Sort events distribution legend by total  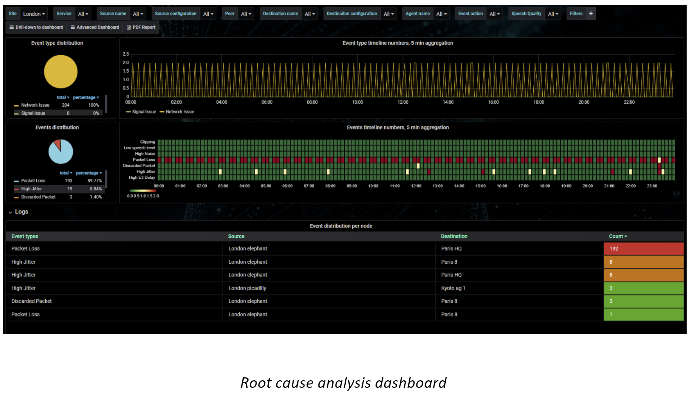(66, 173)
